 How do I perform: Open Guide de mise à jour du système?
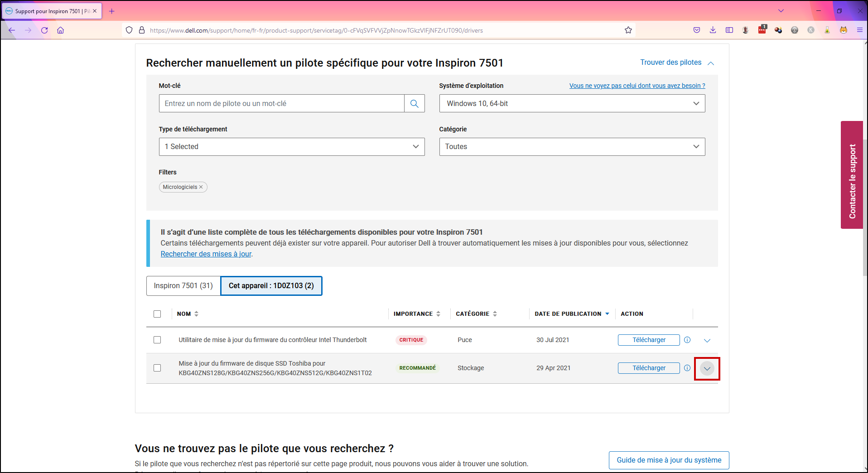pos(669,460)
